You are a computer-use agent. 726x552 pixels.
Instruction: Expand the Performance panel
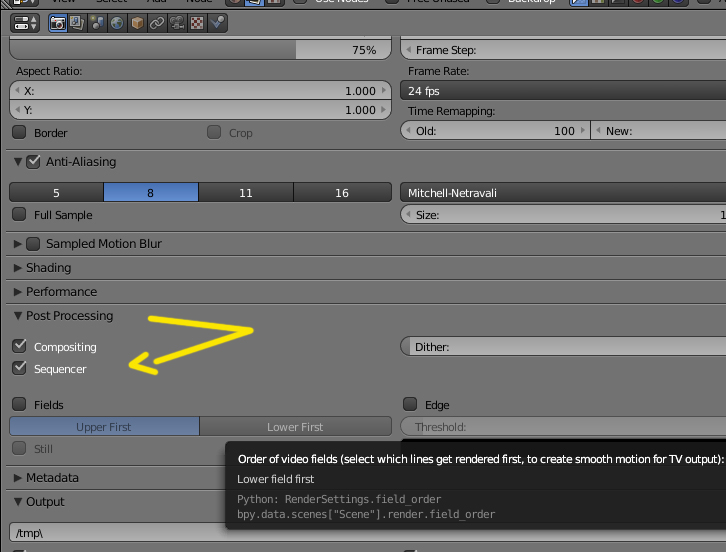tap(18, 292)
